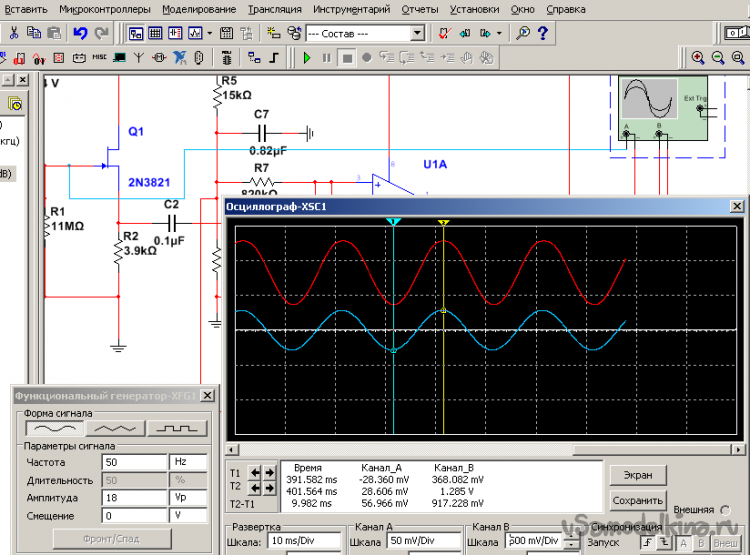Open the Vp amplitude unit selector
The image size is (750, 555).
point(187,497)
